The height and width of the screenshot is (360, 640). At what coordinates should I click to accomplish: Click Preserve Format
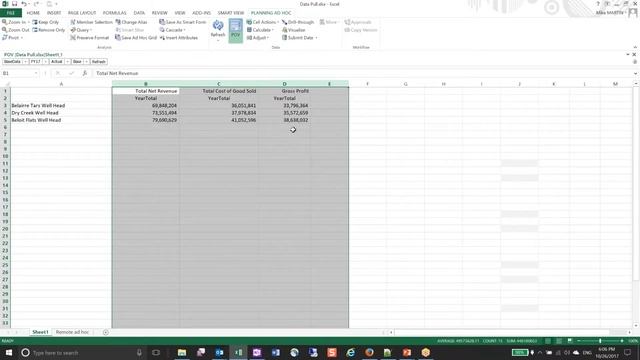[90, 38]
